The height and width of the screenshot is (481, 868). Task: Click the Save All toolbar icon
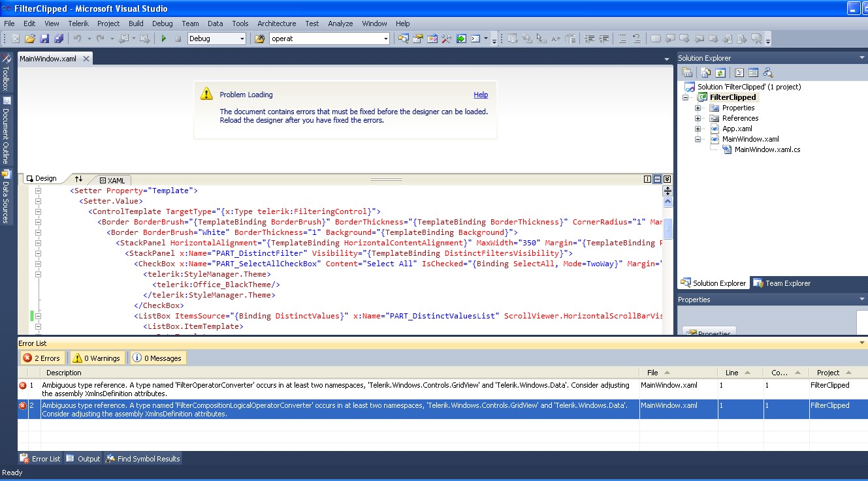[58, 39]
